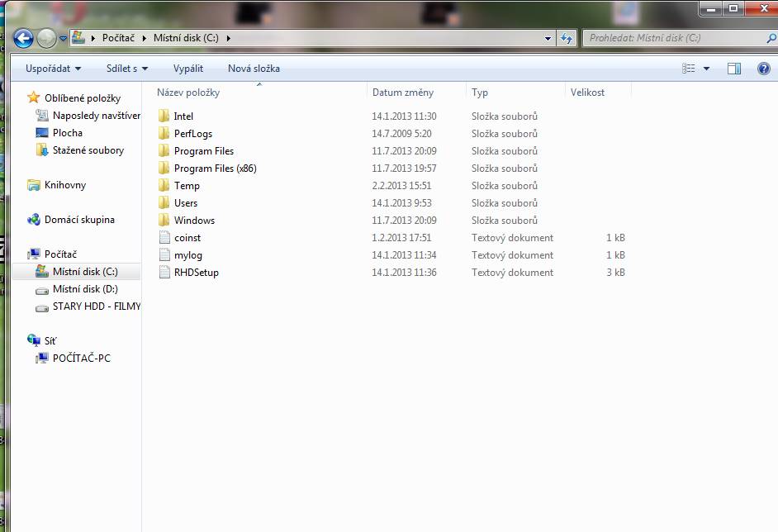Expand the chevron after Místní disk (C:) breadcrumb
The height and width of the screenshot is (532, 778).
[228, 38]
